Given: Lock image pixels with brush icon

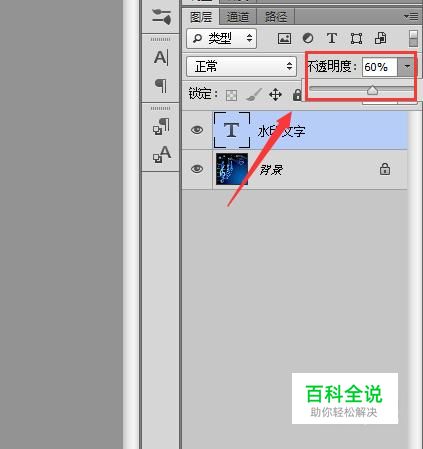Looking at the screenshot, I should (254, 95).
